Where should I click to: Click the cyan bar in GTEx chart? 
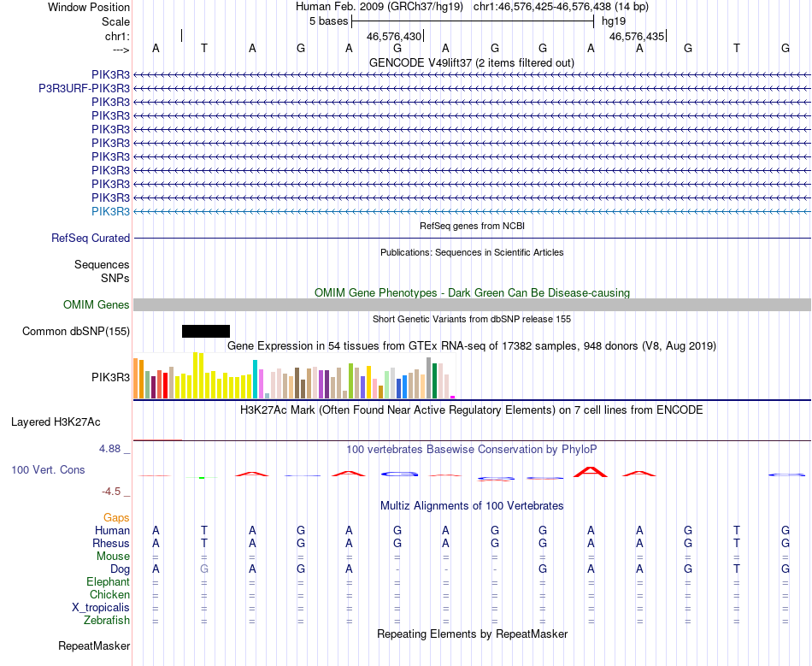255,379
